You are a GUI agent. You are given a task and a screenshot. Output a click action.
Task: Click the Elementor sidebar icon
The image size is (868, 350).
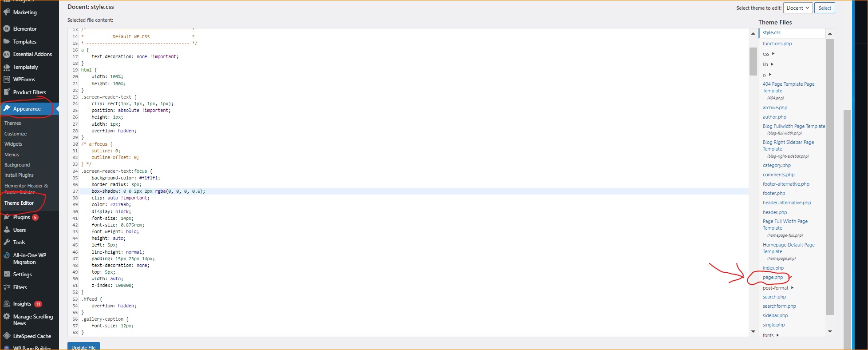pos(7,29)
